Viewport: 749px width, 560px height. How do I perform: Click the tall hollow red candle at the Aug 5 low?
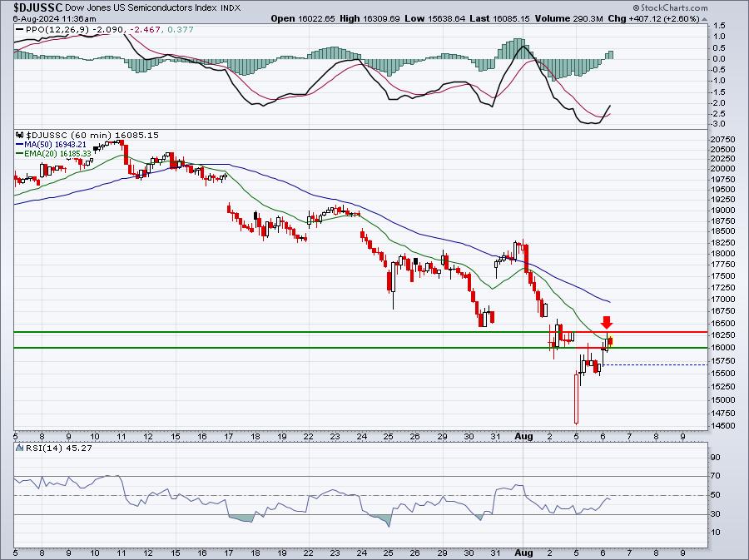(x=576, y=398)
